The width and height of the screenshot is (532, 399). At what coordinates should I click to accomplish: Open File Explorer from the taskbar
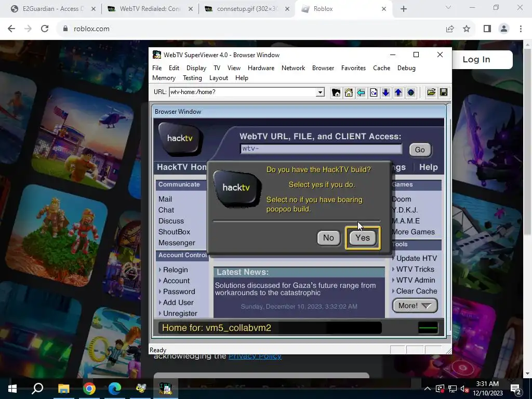tap(63, 388)
